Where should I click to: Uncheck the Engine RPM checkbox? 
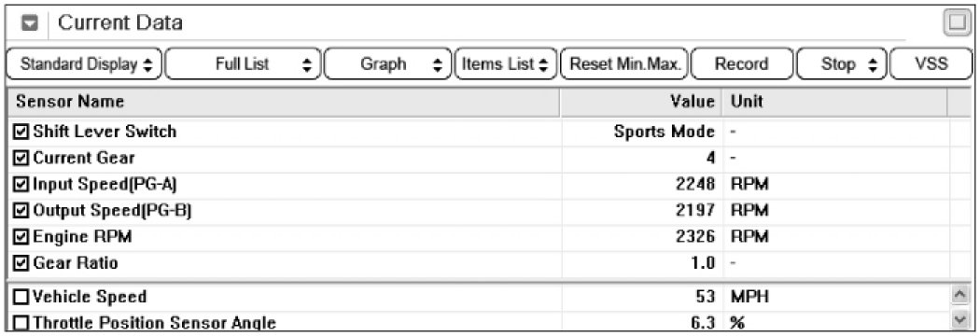click(21, 237)
